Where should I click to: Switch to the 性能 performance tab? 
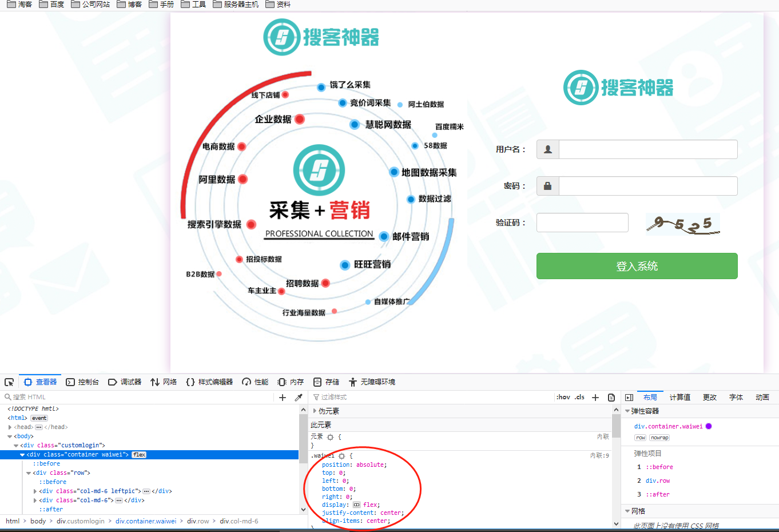255,382
